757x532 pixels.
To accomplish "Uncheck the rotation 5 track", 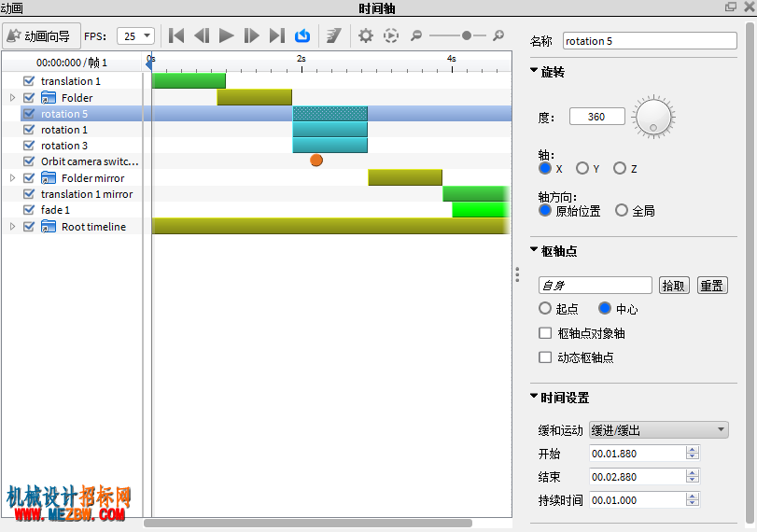I will [29, 114].
